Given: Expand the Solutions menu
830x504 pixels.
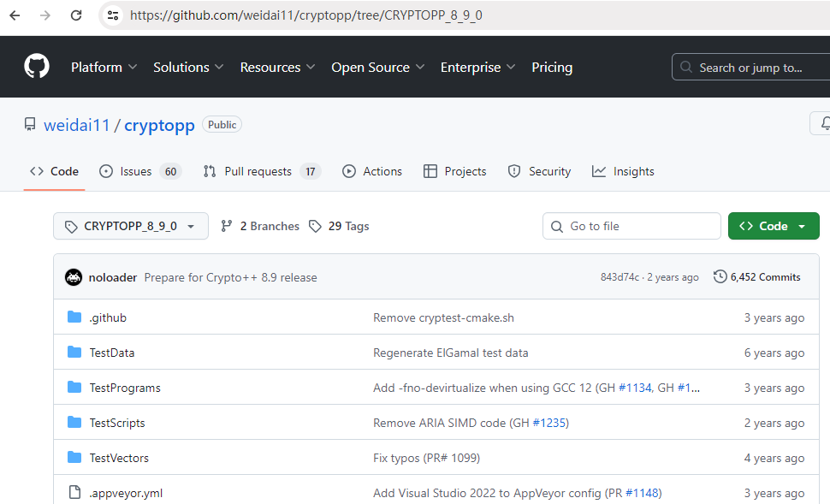Looking at the screenshot, I should 188,68.
